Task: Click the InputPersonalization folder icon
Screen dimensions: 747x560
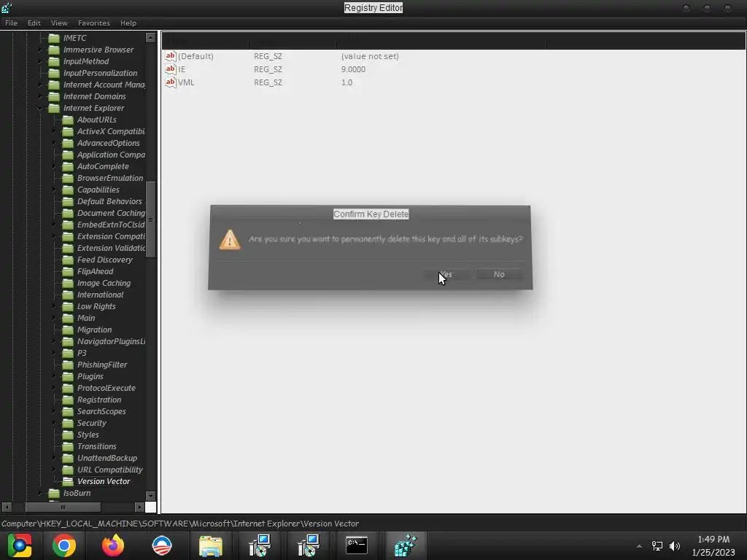Action: [x=54, y=73]
